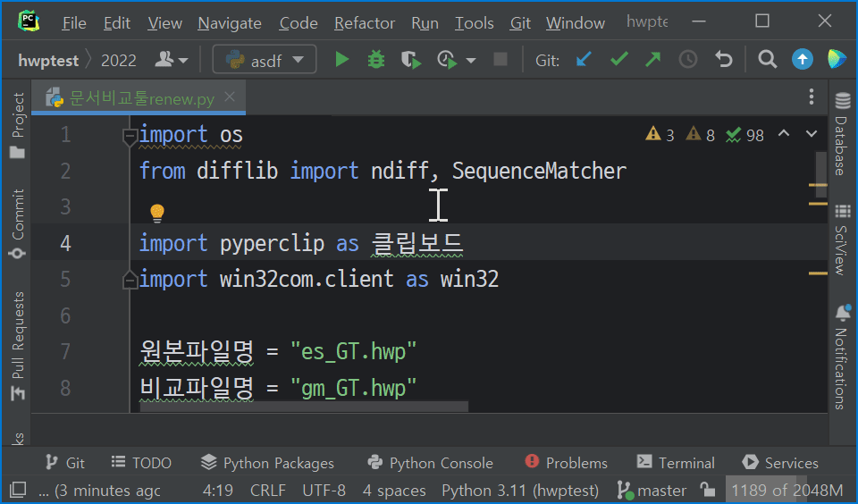
Task: Open the File menu
Action: coord(74,23)
